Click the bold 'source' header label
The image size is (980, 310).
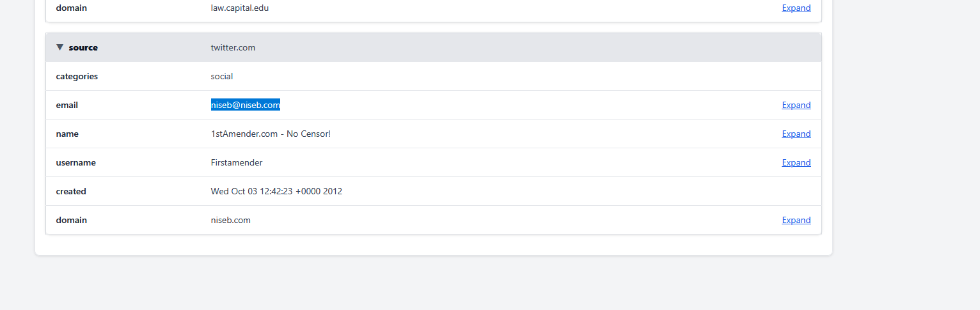83,48
